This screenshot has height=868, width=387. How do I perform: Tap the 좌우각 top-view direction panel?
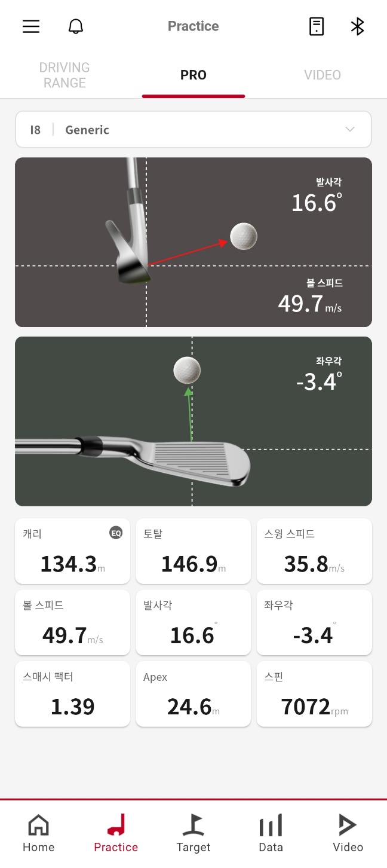(193, 421)
